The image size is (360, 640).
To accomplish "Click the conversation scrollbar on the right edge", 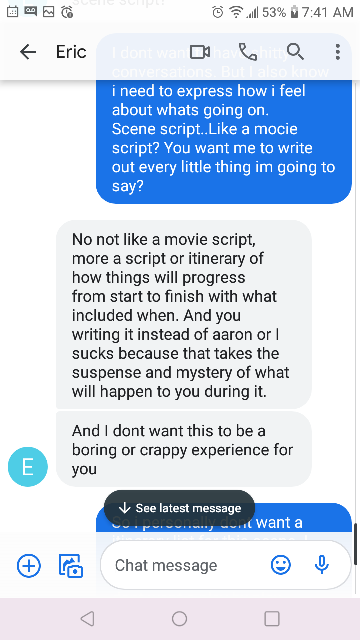I will (x=356, y=545).
